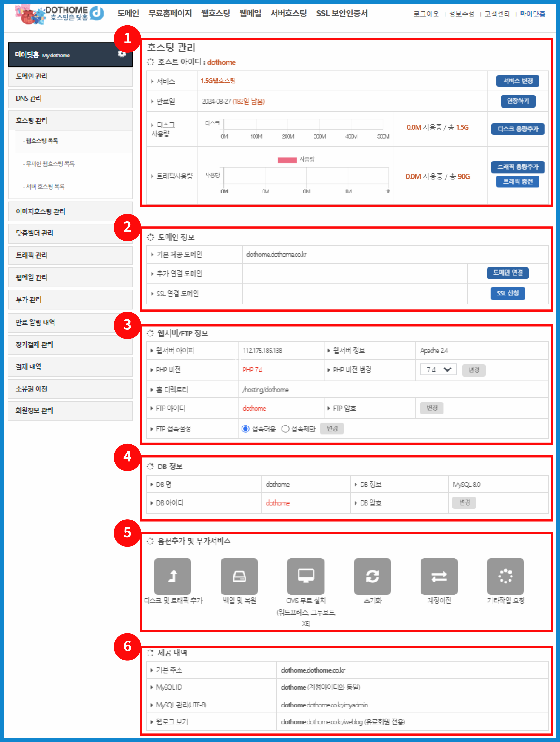Image resolution: width=560 pixels, height=742 pixels.
Task: Click the CMS free install monitor icon
Action: pyautogui.click(x=306, y=576)
